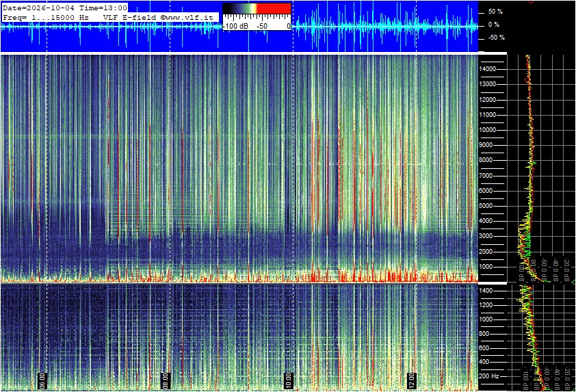Click the 10:00 time marker label
This screenshot has width=576, height=392.
(289, 381)
